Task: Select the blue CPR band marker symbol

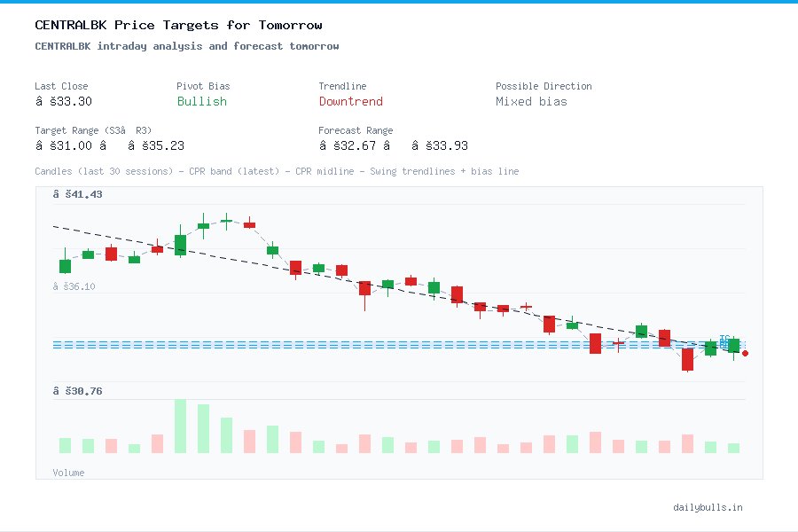Action: click(x=724, y=340)
